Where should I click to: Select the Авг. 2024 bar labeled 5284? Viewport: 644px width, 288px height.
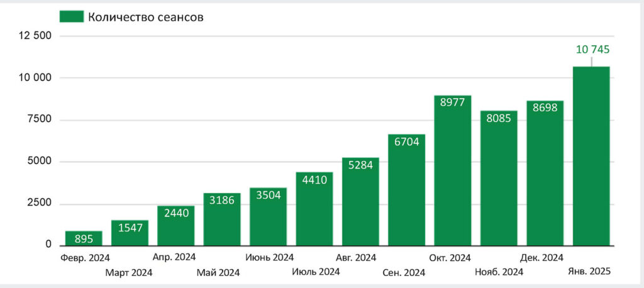pyautogui.click(x=360, y=202)
